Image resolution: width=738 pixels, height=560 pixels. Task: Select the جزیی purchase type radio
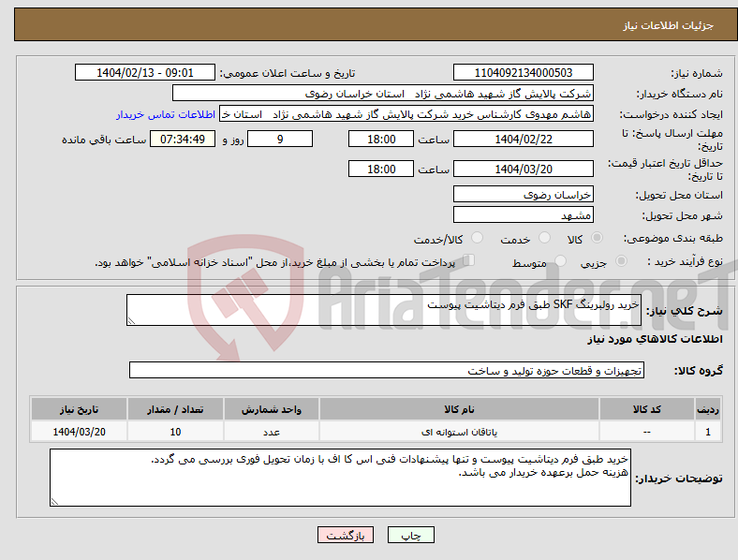pos(621,260)
